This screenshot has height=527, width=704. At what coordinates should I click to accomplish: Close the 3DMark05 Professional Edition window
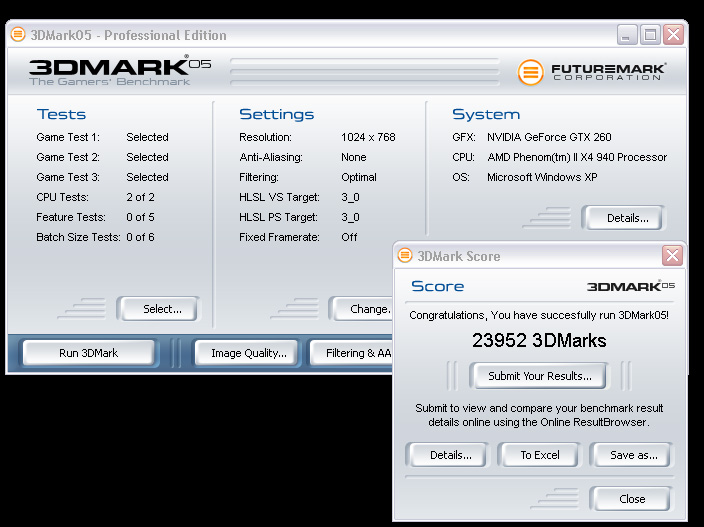673,35
